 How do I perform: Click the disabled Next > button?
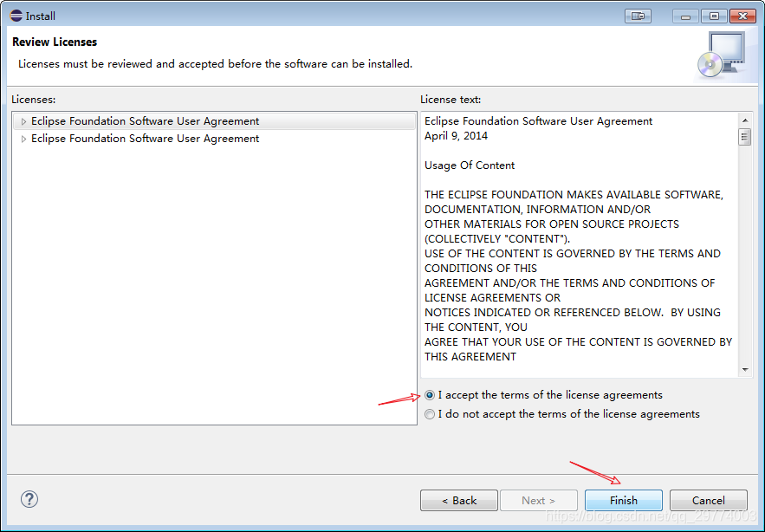pyautogui.click(x=539, y=500)
